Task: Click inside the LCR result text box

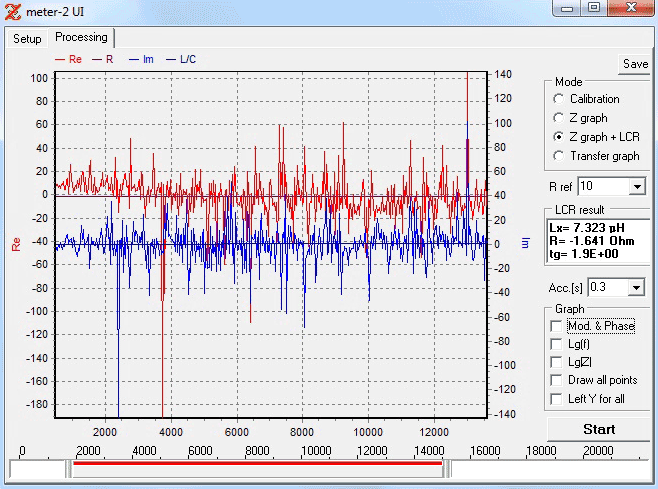Action: point(597,241)
